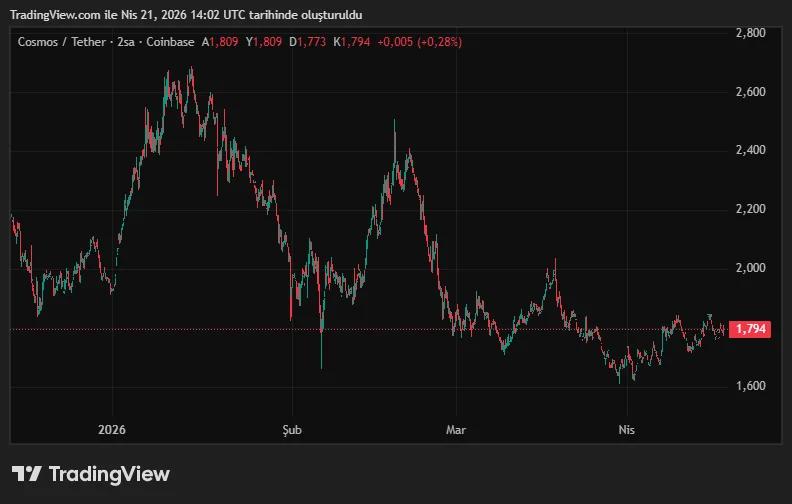Click the Şub label on time axis
792x504 pixels.
pyautogui.click(x=291, y=428)
